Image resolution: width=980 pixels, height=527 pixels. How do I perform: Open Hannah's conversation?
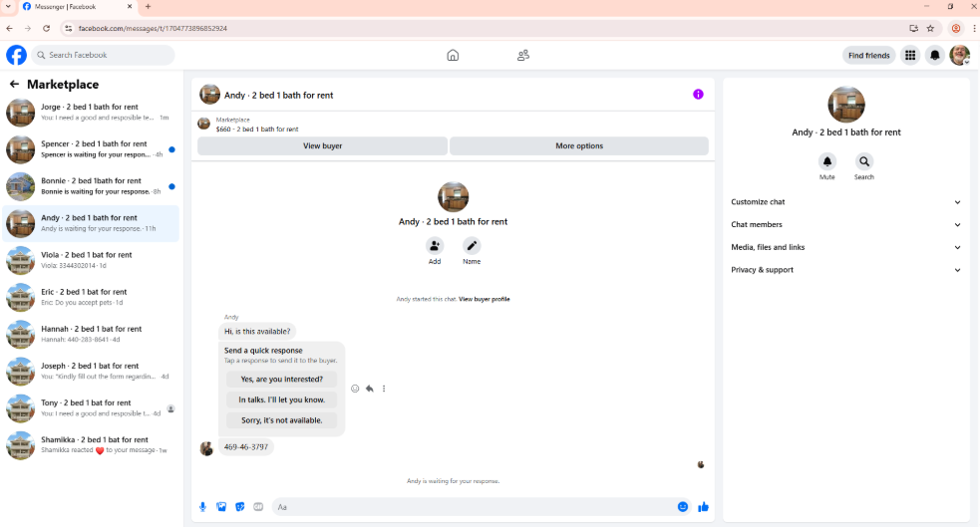point(92,334)
